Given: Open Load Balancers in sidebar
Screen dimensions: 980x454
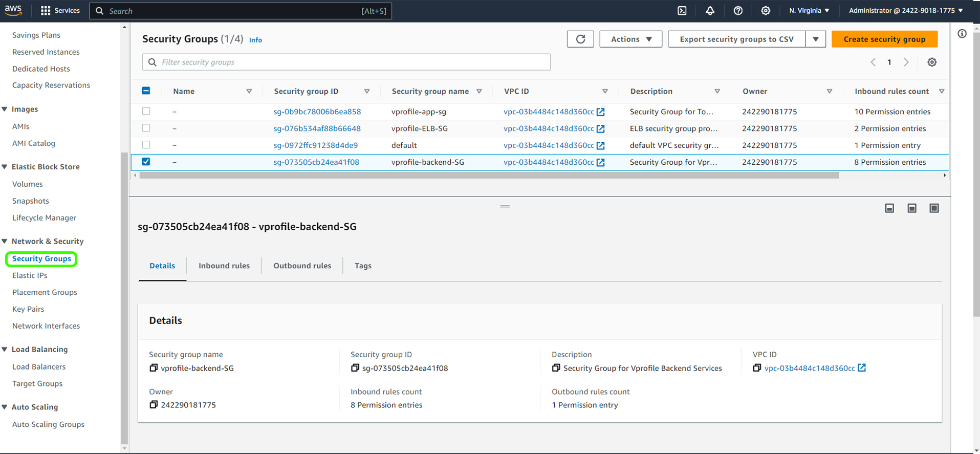Looking at the screenshot, I should pyautogui.click(x=39, y=366).
